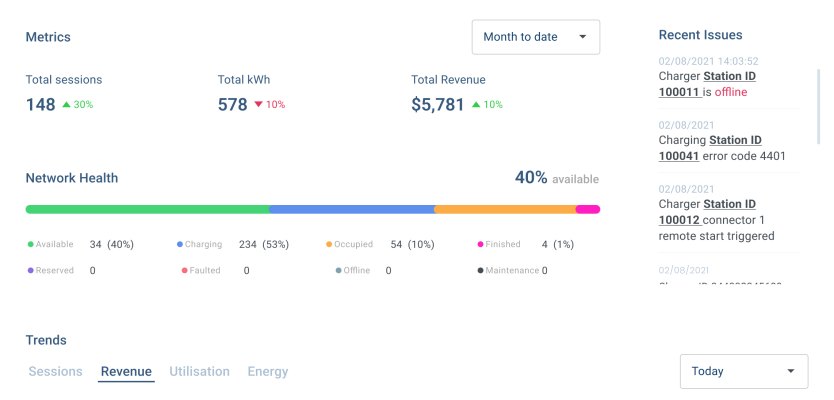834x400 pixels.
Task: Click the pink Finished legend dot
Action: click(480, 244)
